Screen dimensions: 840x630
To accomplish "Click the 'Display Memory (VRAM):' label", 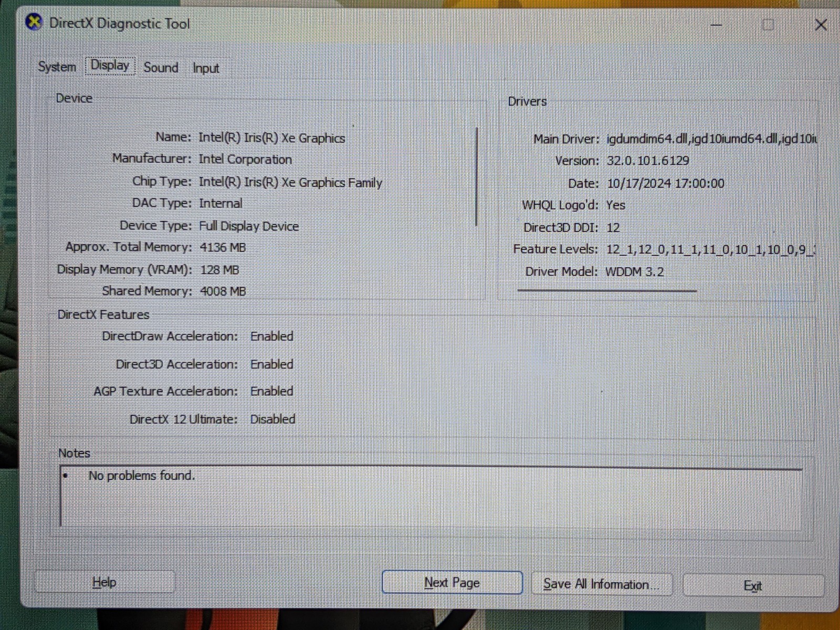I will tap(124, 269).
